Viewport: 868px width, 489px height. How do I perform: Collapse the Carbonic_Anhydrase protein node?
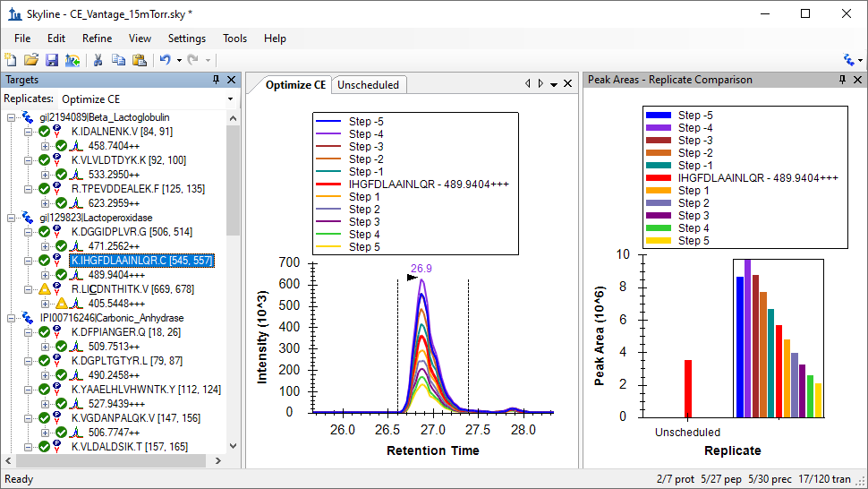point(11,318)
